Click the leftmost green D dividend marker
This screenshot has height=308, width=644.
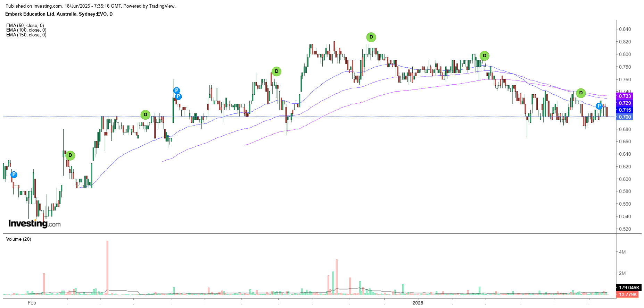coord(70,155)
